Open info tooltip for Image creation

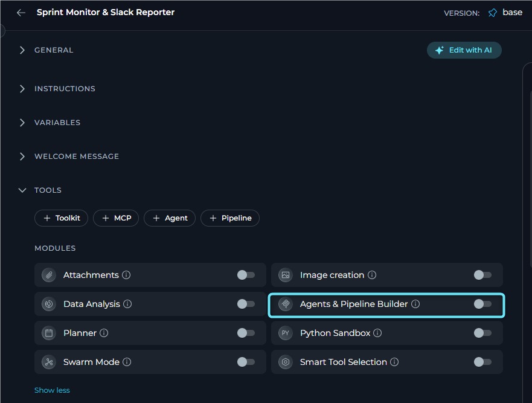click(372, 275)
